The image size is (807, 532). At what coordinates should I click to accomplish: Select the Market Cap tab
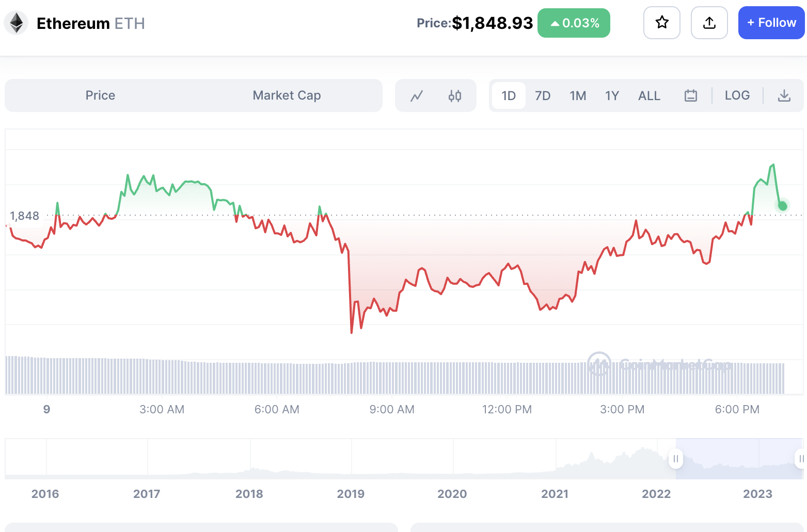point(287,95)
